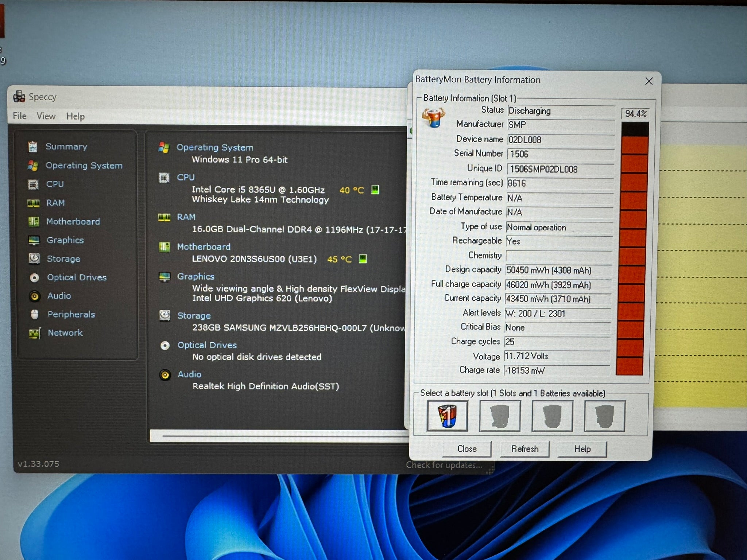The width and height of the screenshot is (747, 560).
Task: Open Motherboard icon in Speccy sidebar
Action: 34,221
